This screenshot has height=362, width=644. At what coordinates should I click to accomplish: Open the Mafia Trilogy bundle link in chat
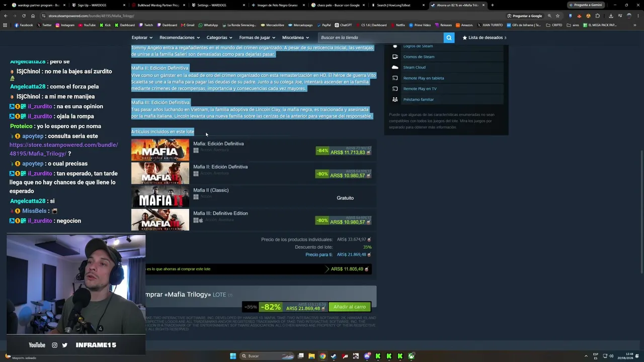click(x=63, y=149)
